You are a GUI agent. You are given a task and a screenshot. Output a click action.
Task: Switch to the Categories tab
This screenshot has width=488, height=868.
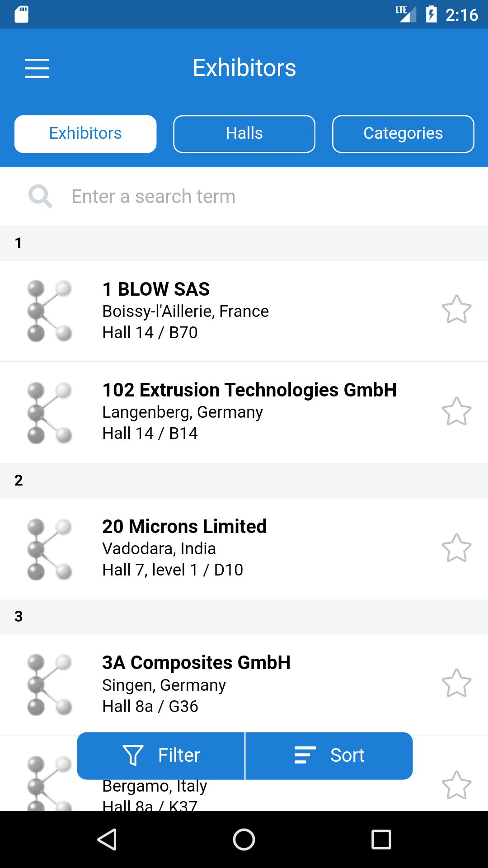point(403,134)
